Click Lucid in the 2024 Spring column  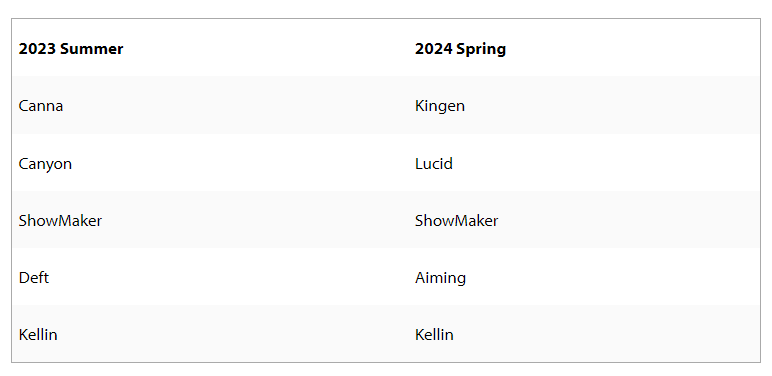click(x=434, y=163)
